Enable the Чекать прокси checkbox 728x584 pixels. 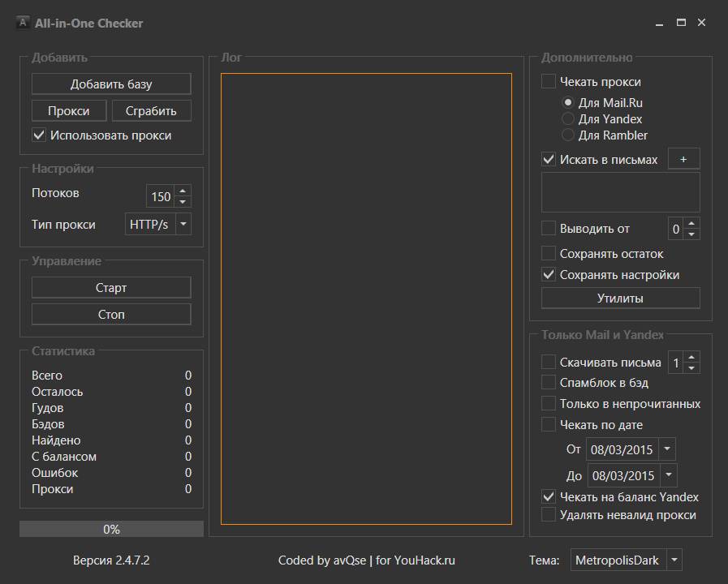549,82
